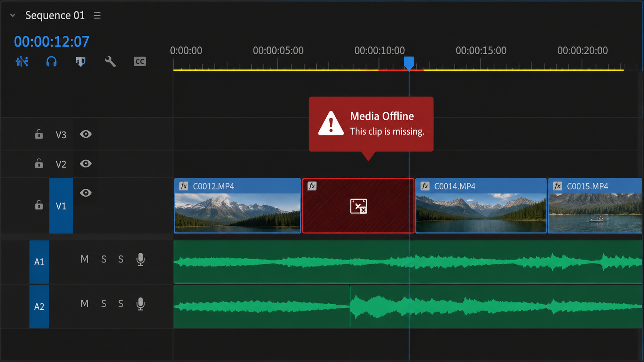Open the Sequence 01 panel hamburger menu
This screenshot has width=644, height=362.
point(97,15)
